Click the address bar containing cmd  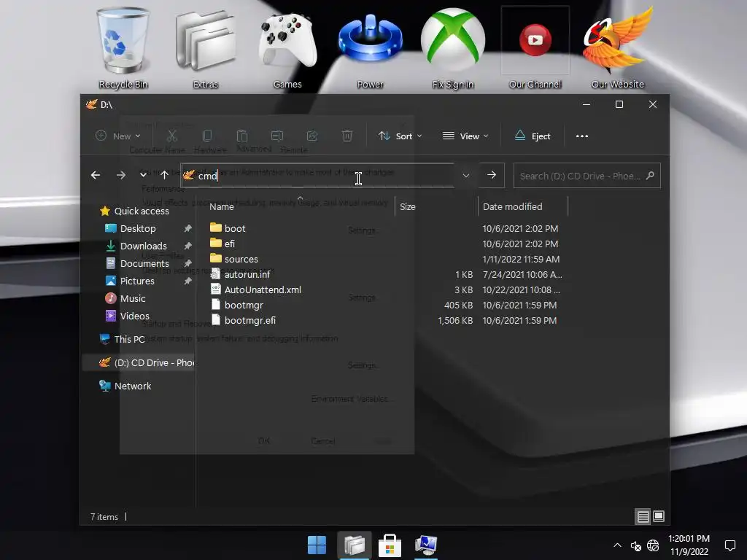click(317, 175)
